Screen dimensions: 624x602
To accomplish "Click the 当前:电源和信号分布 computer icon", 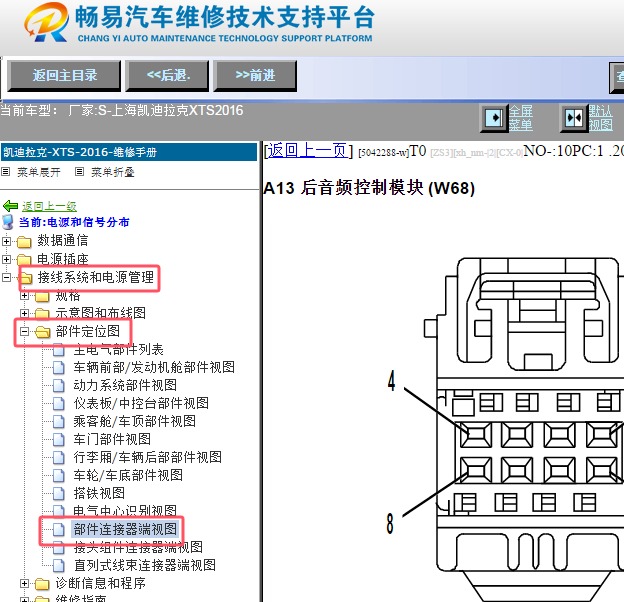I will [8, 222].
